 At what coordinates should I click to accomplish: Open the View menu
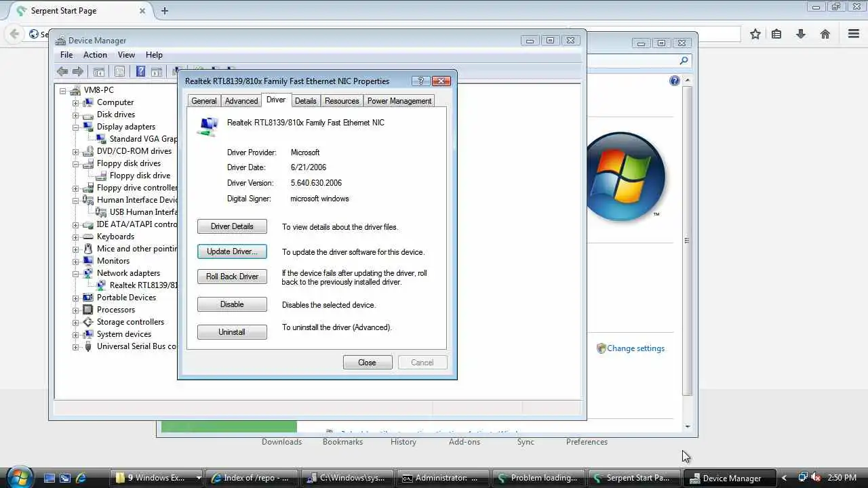[126, 55]
